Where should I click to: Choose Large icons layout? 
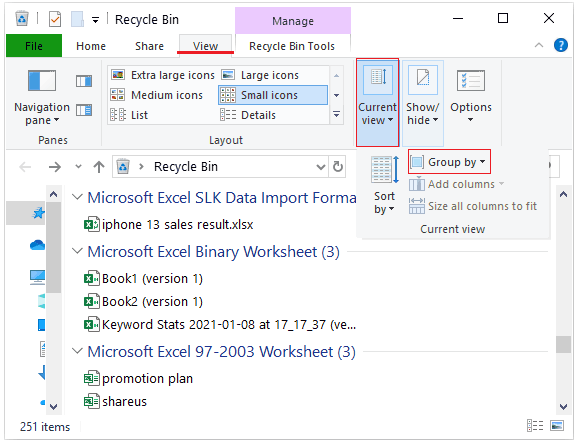[x=260, y=75]
